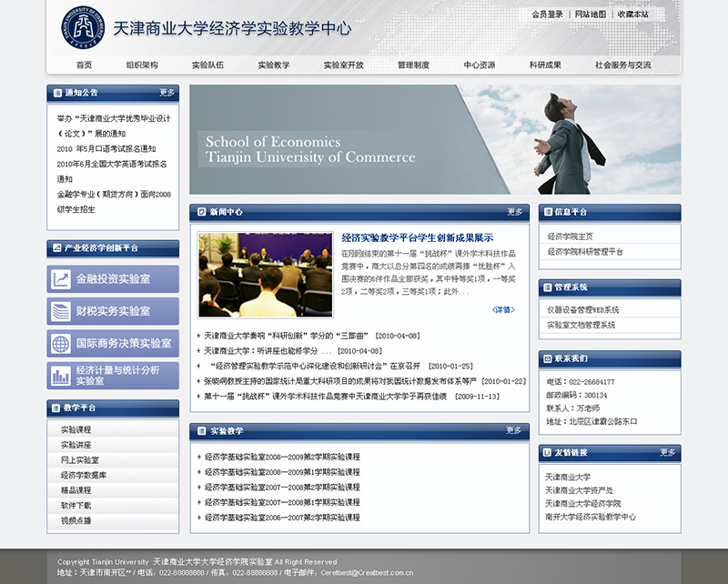Select 科研成果 in the navigation bar
This screenshot has height=584, width=728.
(545, 65)
